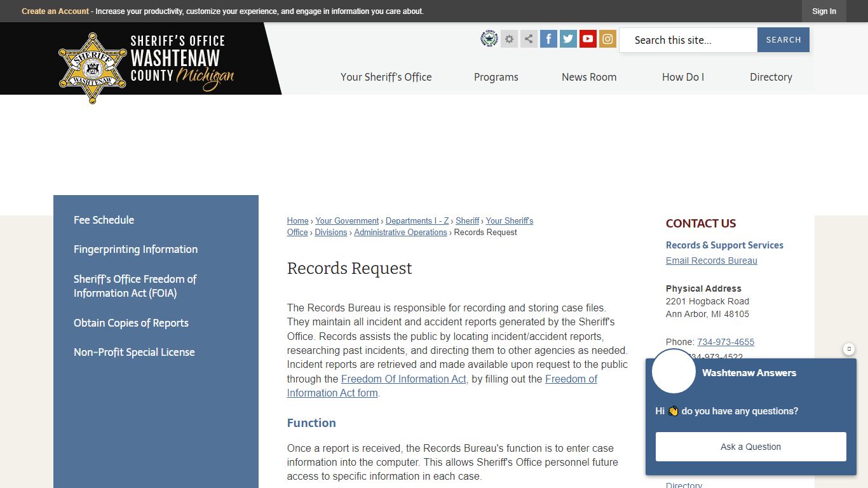Viewport: 868px width, 488px height.
Task: Click Records & Support Services heading
Action: tap(724, 245)
